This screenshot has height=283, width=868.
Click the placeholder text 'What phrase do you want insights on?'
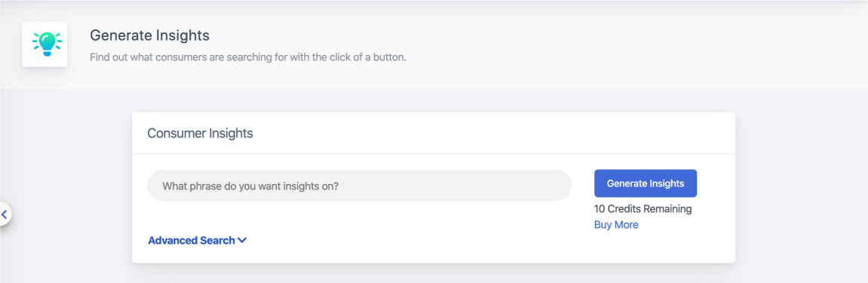point(250,186)
